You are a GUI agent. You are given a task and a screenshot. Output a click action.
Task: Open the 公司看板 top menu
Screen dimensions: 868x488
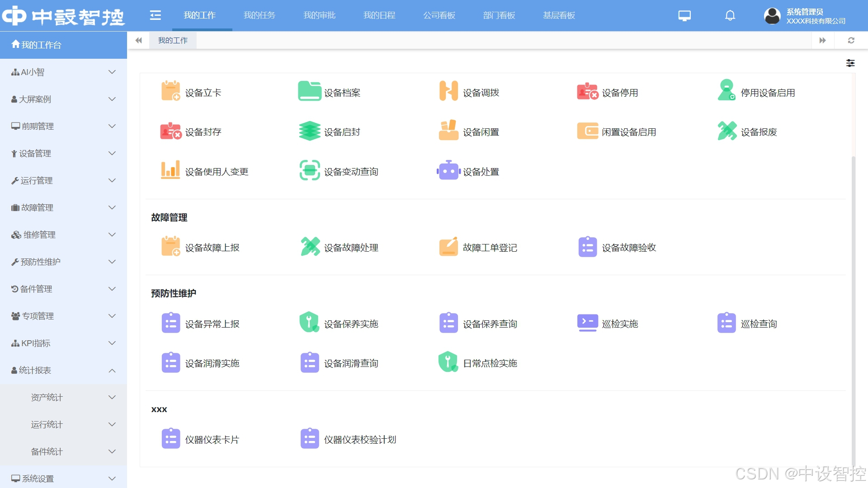(x=439, y=16)
